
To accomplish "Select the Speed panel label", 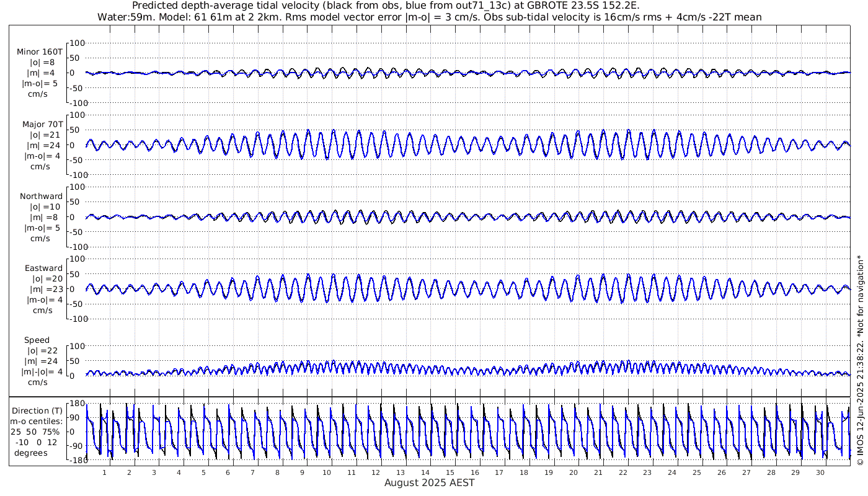I will (37, 340).
